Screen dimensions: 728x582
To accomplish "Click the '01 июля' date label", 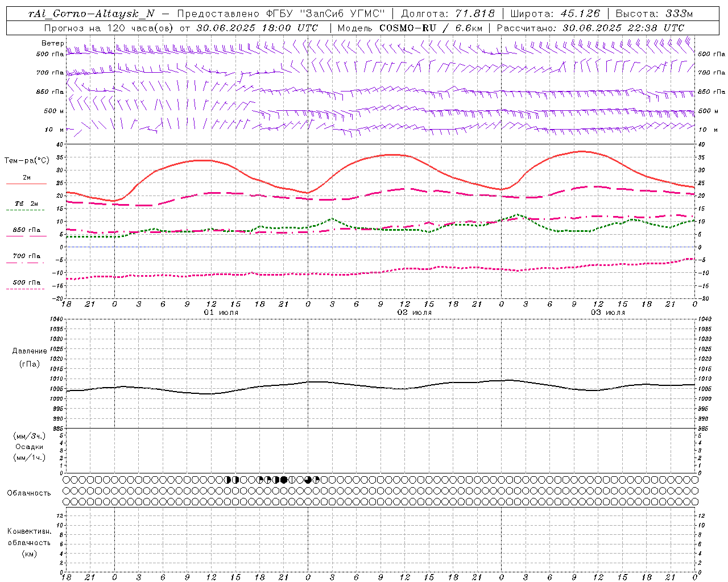I will 221,313.
